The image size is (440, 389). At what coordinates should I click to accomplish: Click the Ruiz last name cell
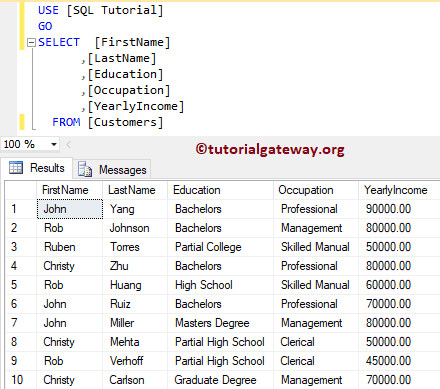[135, 304]
